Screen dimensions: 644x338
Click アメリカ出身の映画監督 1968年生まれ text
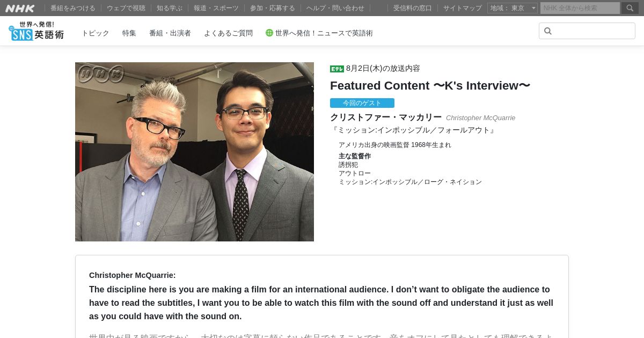395,145
